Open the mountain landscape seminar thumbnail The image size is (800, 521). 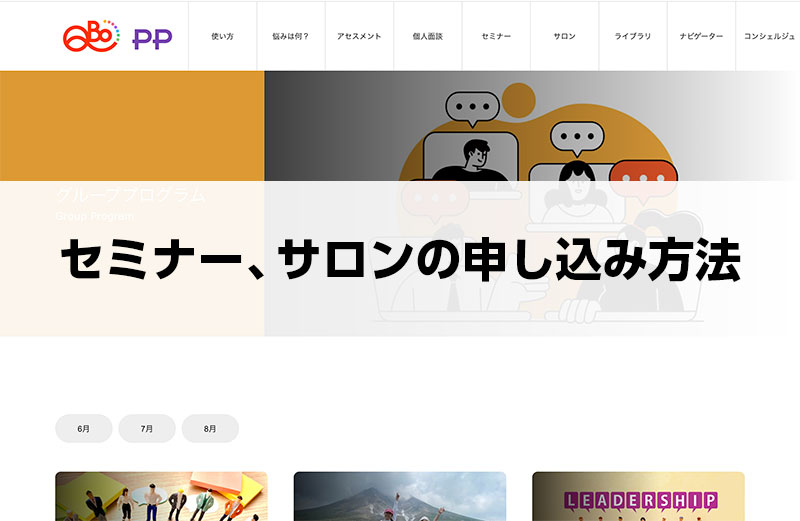click(400, 497)
